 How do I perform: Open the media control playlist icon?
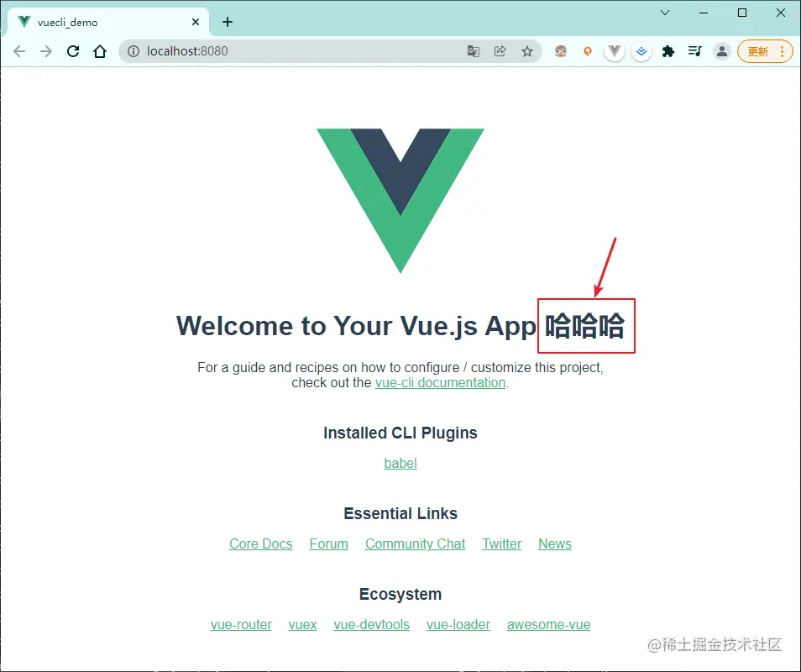tap(694, 51)
